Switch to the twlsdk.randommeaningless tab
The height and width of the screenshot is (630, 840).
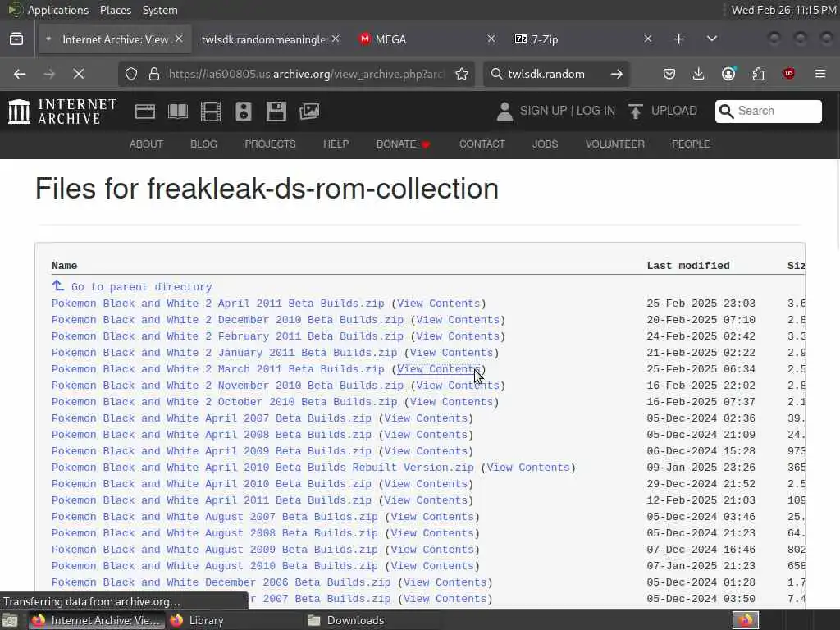coord(262,39)
